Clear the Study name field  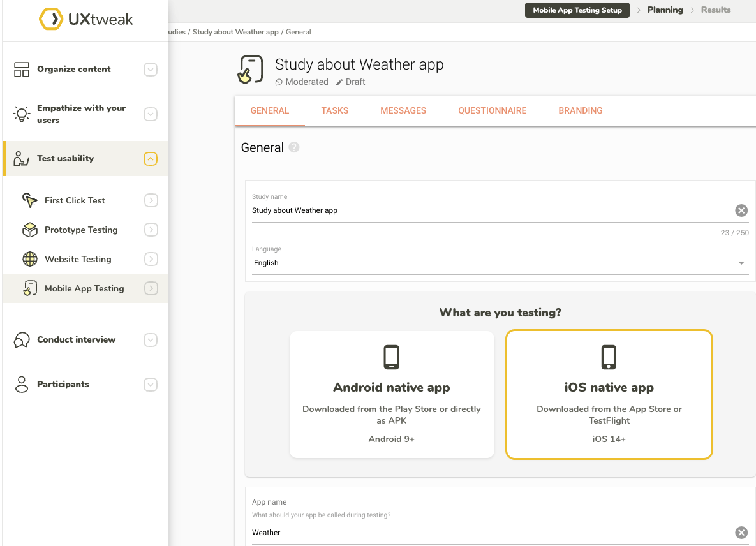click(x=741, y=210)
